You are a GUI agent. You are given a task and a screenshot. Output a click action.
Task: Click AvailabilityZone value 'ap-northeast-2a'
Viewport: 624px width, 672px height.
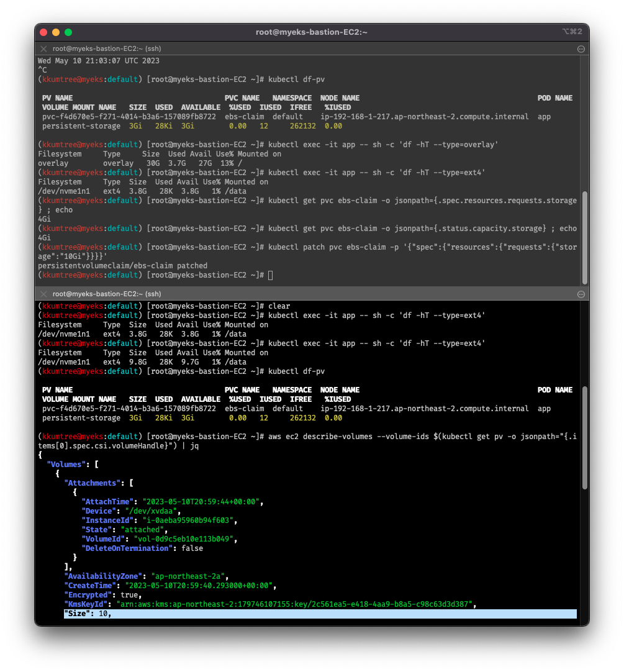tap(188, 576)
